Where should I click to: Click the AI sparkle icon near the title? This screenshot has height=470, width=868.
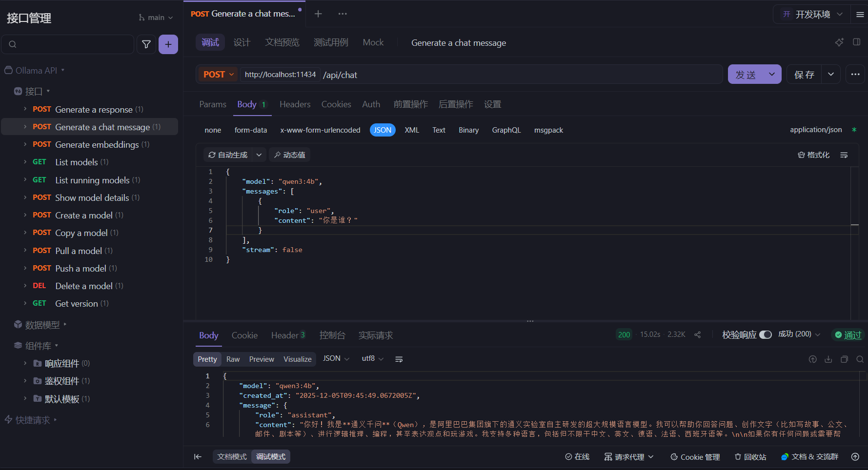[x=839, y=42]
